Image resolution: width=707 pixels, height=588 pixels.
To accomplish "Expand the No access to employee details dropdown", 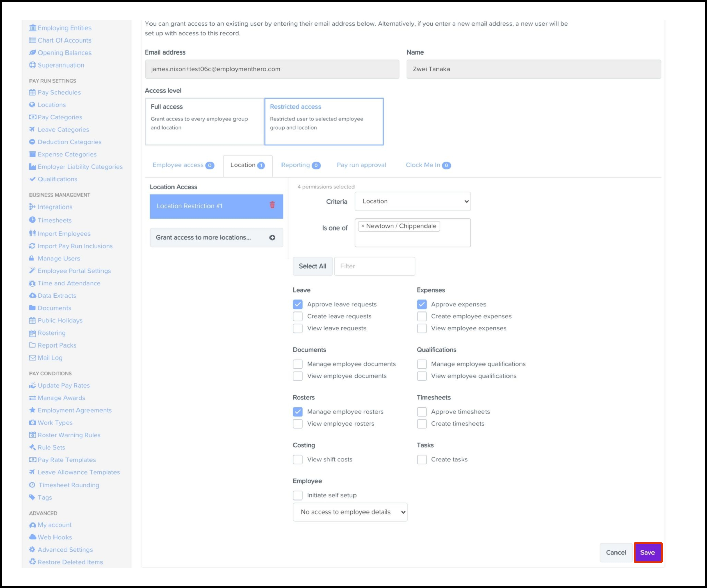I will [350, 512].
